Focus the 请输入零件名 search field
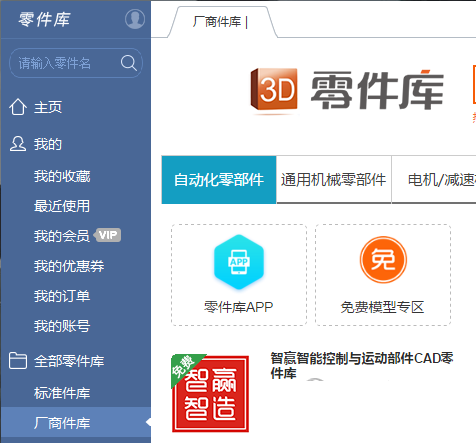Viewport: 476px width, 443px height. pos(76,63)
